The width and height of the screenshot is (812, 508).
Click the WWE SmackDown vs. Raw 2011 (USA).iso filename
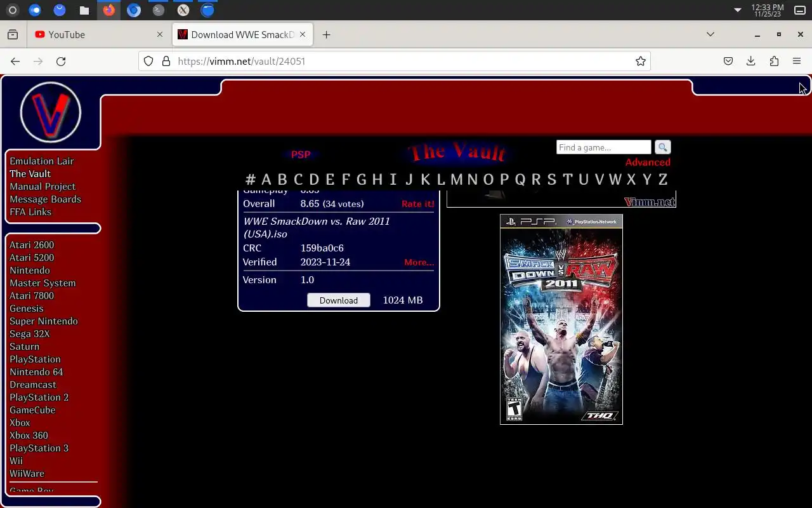point(317,228)
